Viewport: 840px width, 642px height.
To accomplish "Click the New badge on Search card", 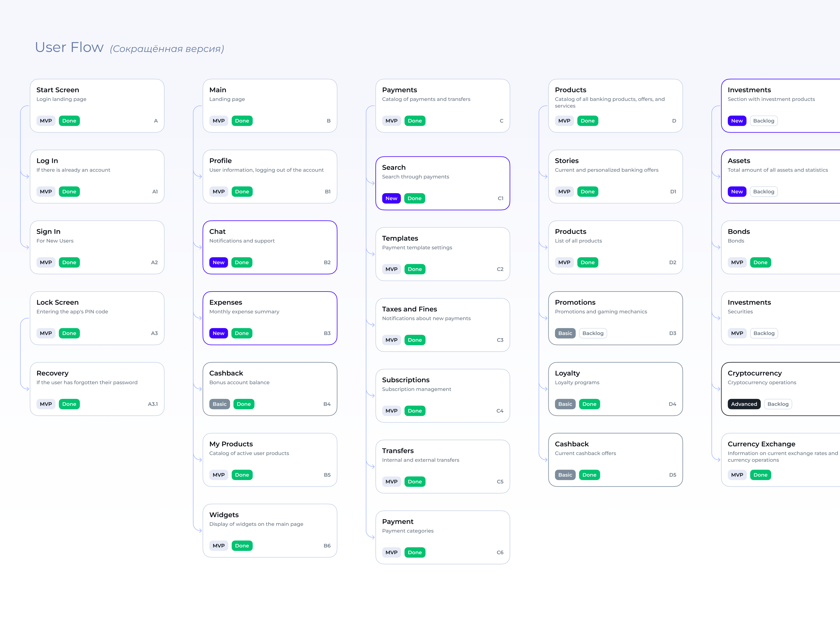I will [391, 198].
